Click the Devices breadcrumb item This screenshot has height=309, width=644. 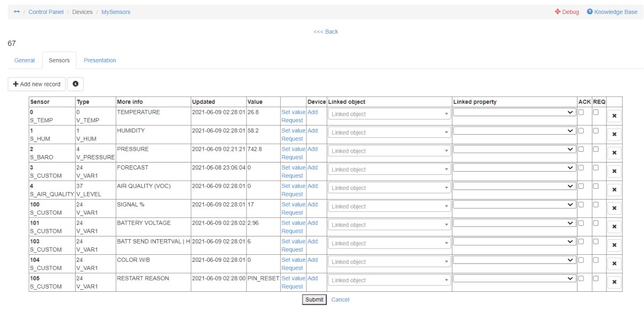(x=83, y=12)
